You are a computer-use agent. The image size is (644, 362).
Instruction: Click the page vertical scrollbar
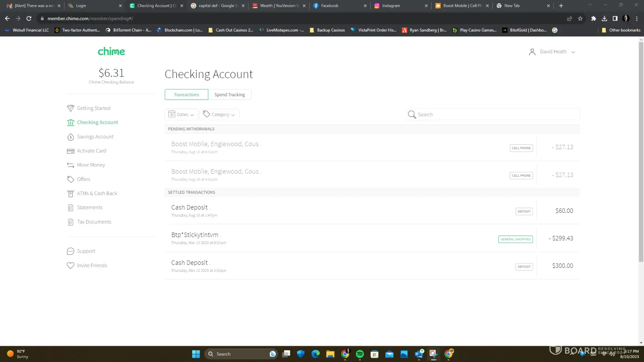[x=641, y=152]
